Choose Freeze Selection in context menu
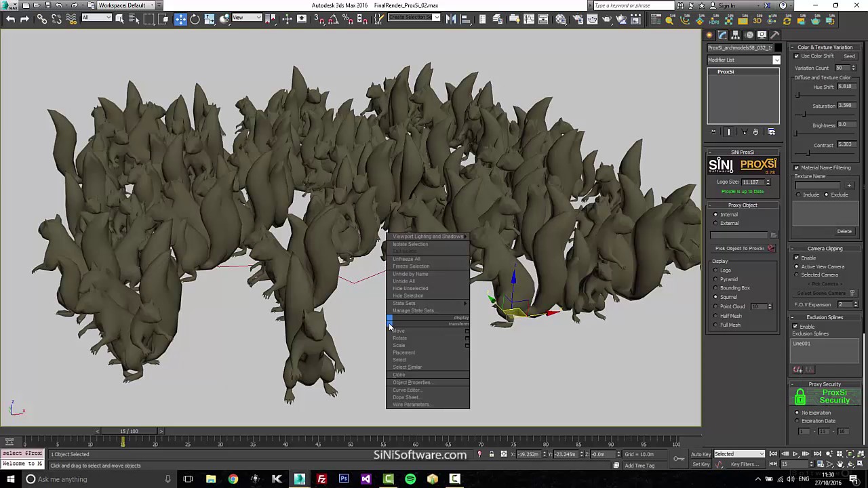 (x=410, y=266)
